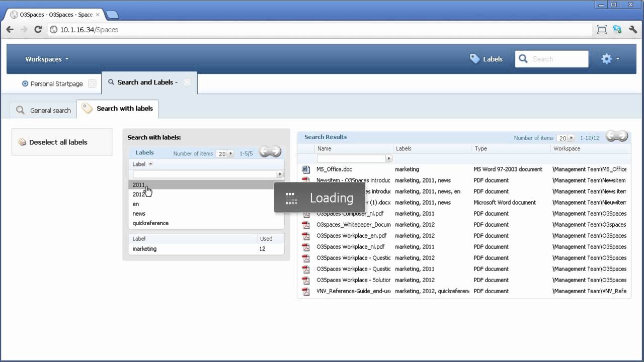Click the Labels panel pagination arrows
Screen dimensions: 644x362
(270, 152)
